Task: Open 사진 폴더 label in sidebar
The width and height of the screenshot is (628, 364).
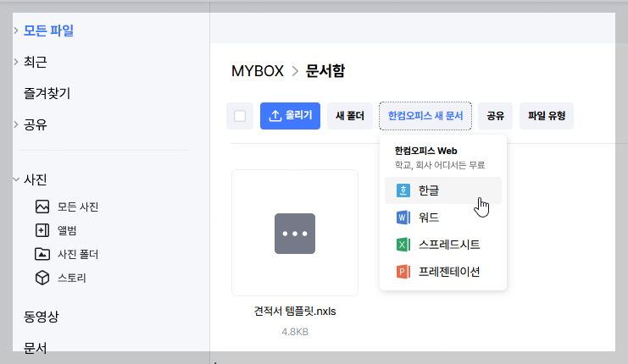Action: [78, 254]
